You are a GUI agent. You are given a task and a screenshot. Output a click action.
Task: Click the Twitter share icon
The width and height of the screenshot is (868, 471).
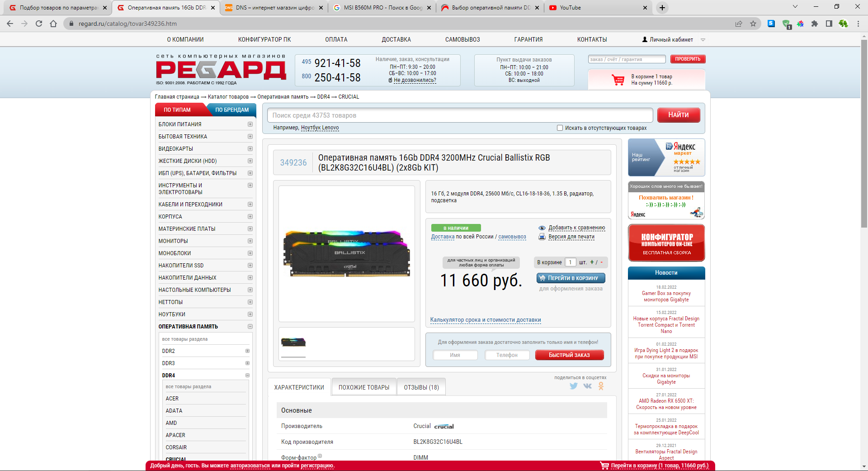[574, 386]
